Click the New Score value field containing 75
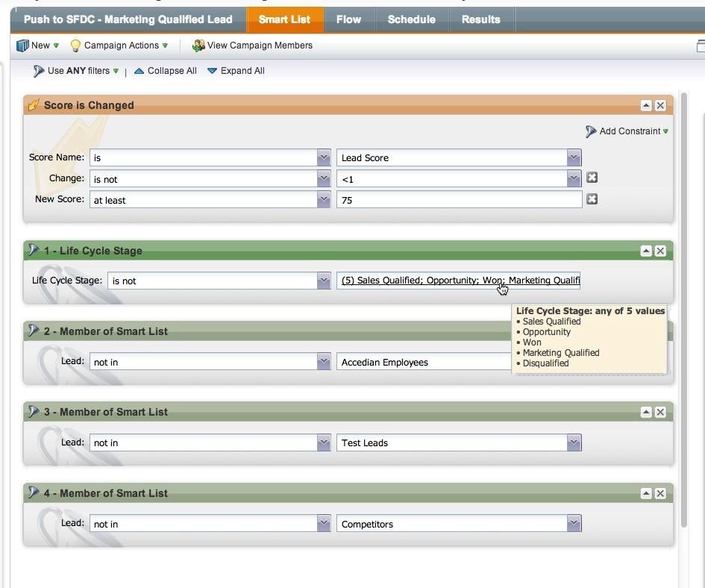This screenshot has width=705, height=588. tap(459, 200)
